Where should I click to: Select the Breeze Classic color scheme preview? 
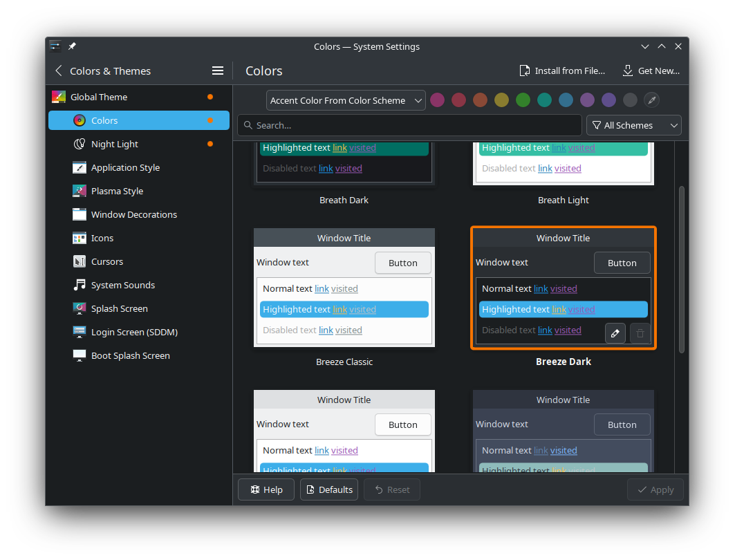tap(344, 288)
